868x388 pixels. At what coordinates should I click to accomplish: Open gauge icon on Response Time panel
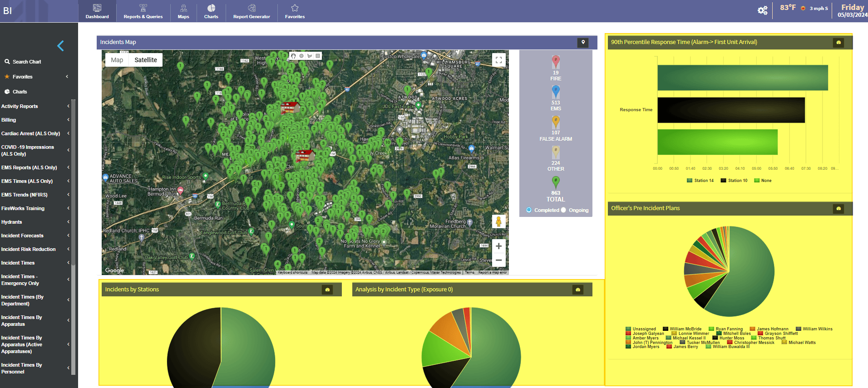pyautogui.click(x=838, y=42)
